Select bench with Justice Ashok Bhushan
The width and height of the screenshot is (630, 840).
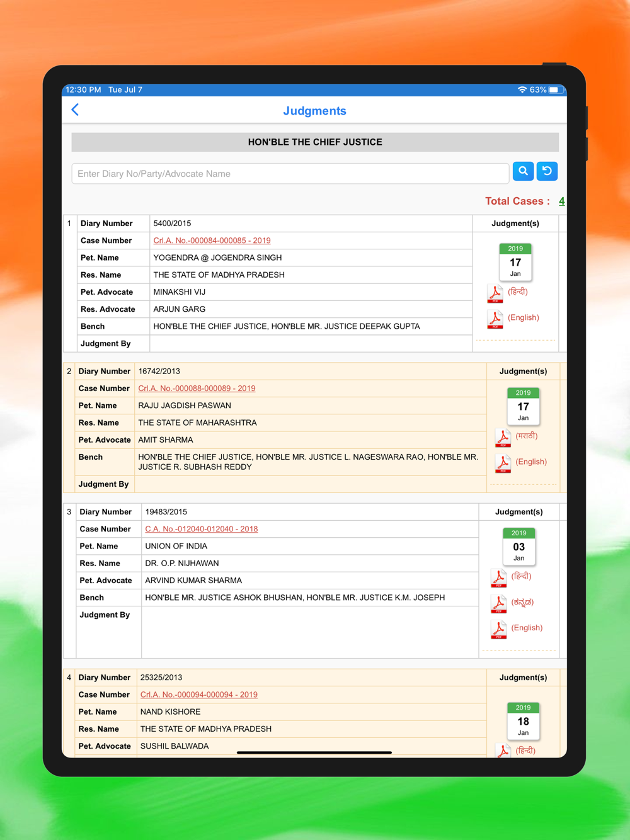point(295,597)
